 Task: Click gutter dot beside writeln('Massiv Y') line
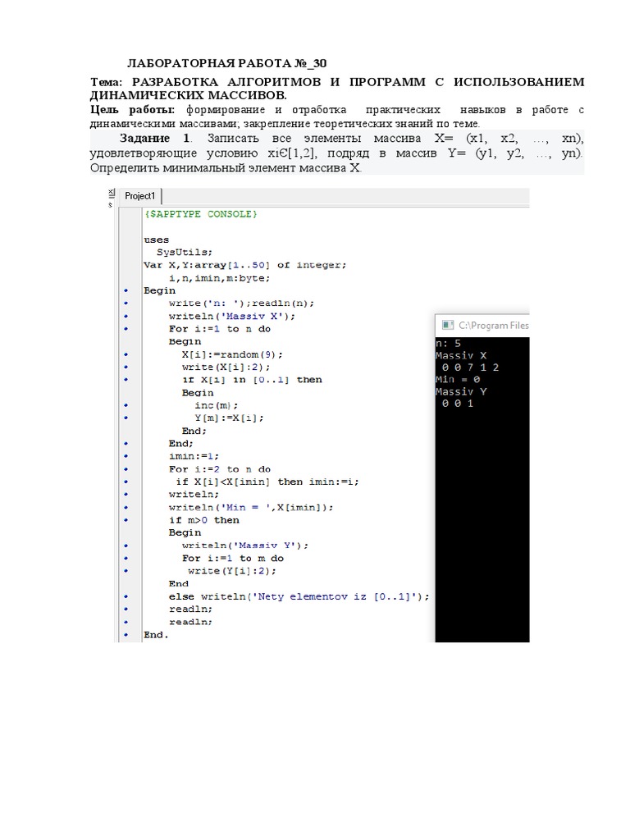click(x=126, y=546)
